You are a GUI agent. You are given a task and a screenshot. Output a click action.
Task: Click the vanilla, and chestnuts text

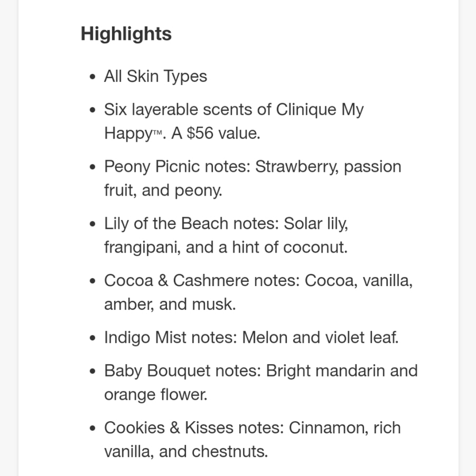[x=186, y=451]
